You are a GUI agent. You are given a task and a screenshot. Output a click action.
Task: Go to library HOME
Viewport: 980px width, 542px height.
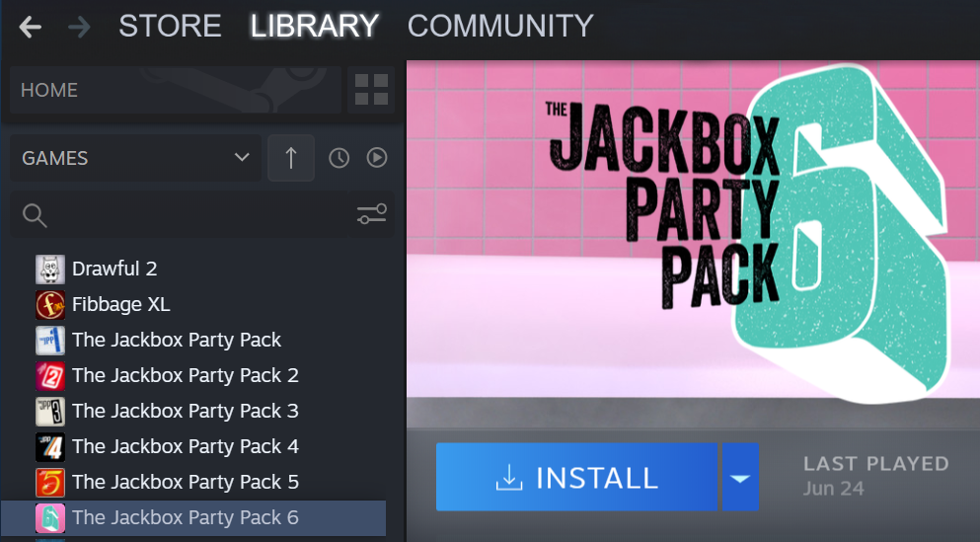coord(176,90)
